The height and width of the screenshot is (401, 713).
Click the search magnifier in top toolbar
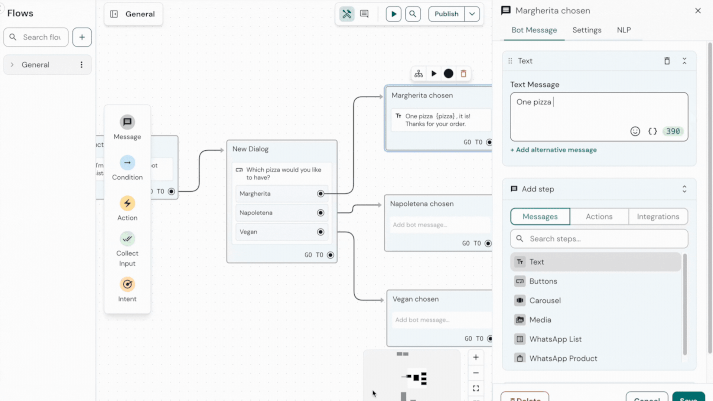pos(412,14)
